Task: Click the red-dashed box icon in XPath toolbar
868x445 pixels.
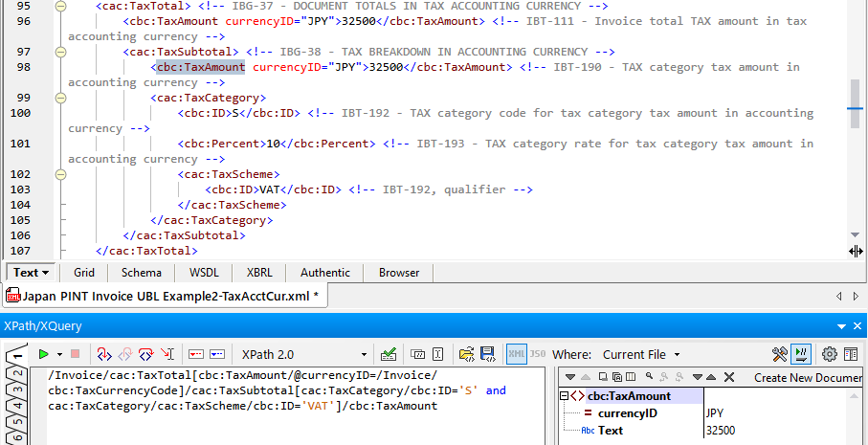Action: pyautogui.click(x=197, y=354)
